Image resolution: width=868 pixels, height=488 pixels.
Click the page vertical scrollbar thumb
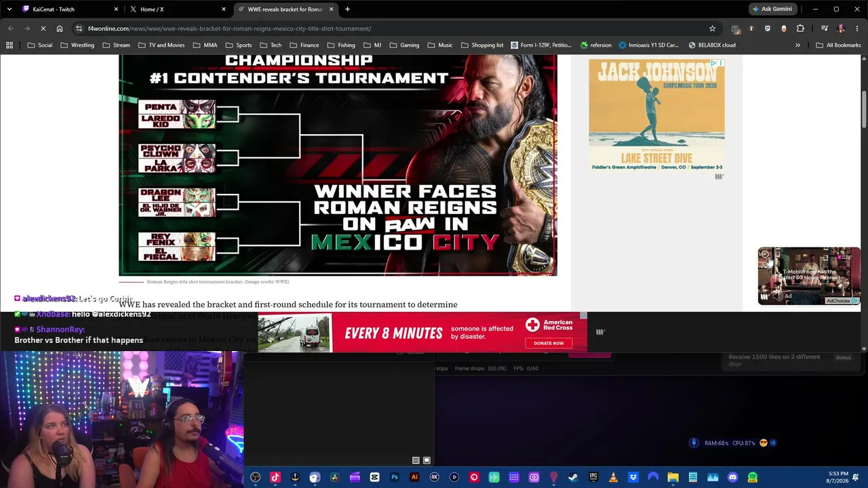[x=864, y=108]
